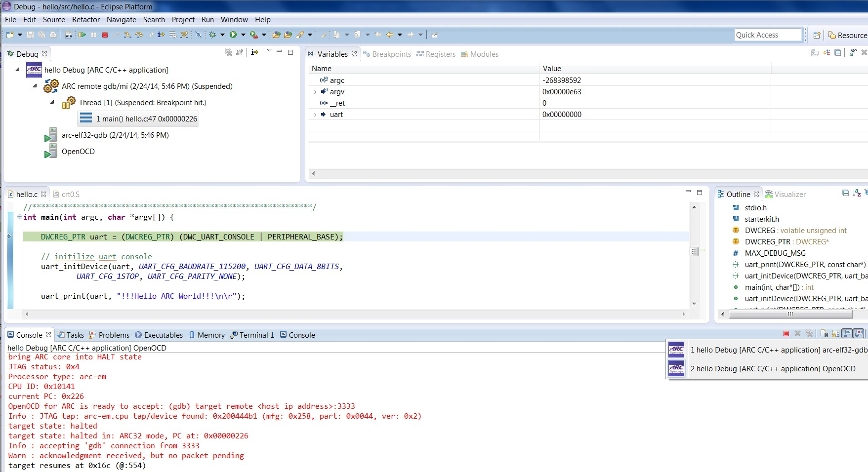
Task: Select the main() hello.c:47 stack frame
Action: (138, 118)
